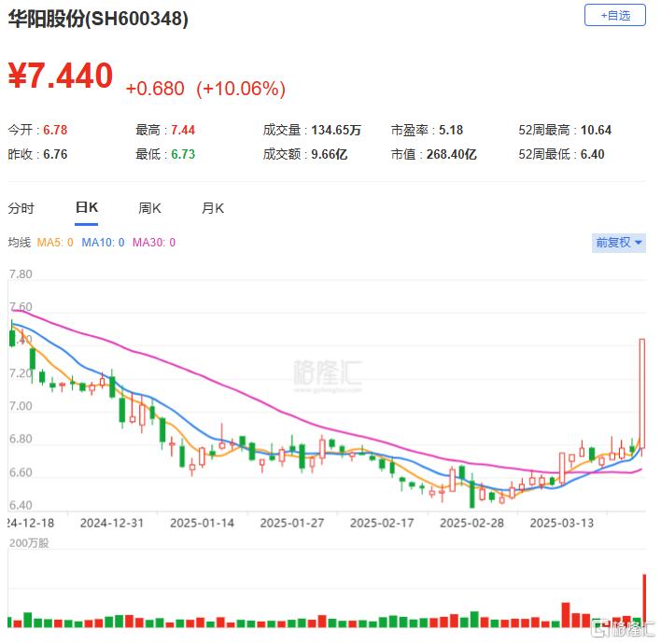
Task: Click the 昨收 value 6.76
Action: coord(55,154)
